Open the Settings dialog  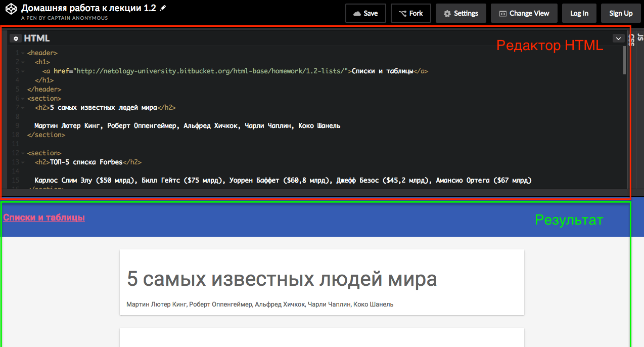[461, 13]
